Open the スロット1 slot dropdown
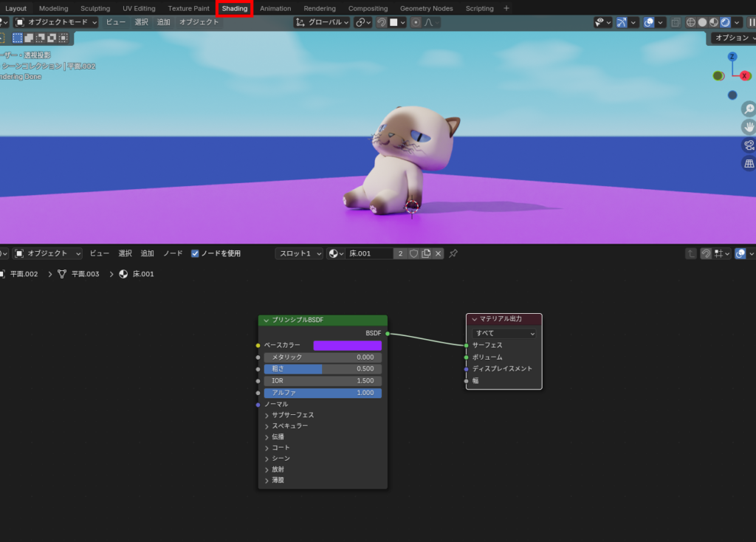 [x=299, y=253]
